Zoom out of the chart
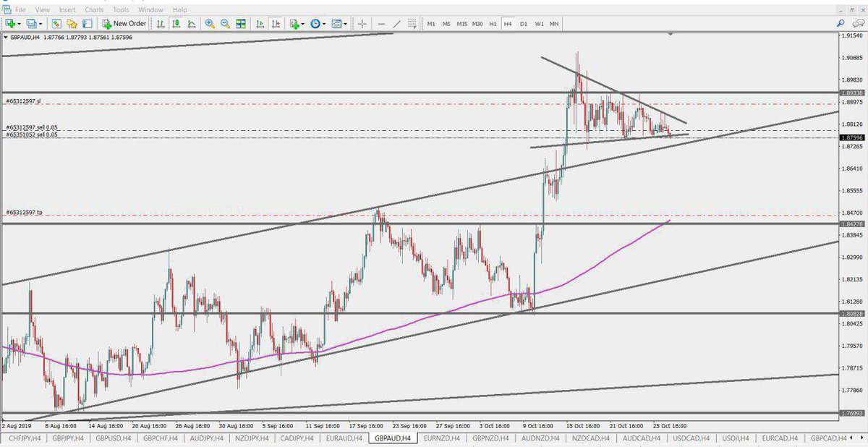Screen dimensions: 868x447 (225, 23)
